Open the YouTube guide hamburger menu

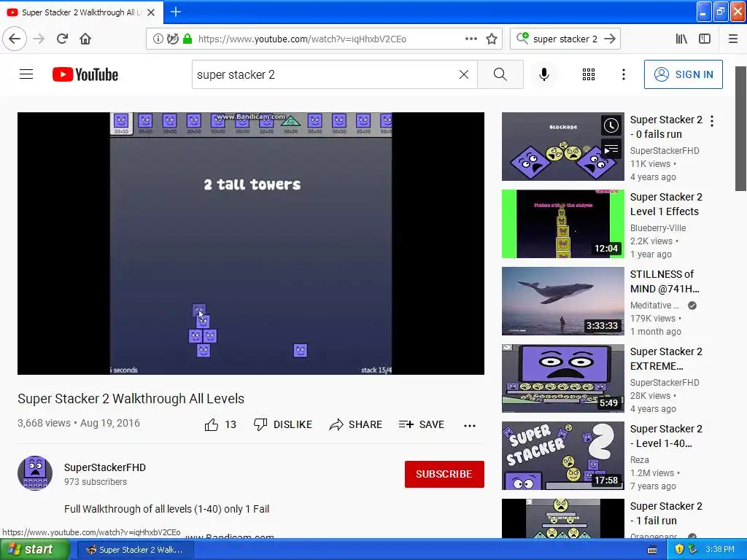pyautogui.click(x=26, y=74)
